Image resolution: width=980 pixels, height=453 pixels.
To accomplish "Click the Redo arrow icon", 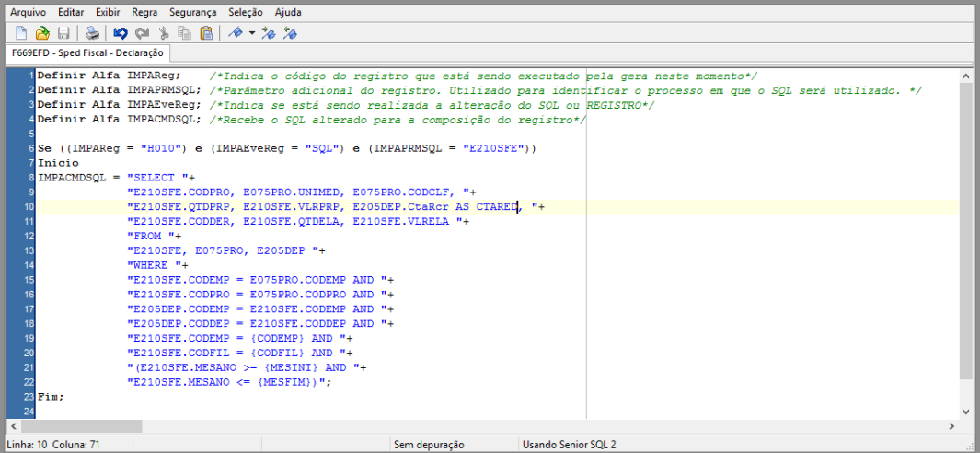I will 142,33.
